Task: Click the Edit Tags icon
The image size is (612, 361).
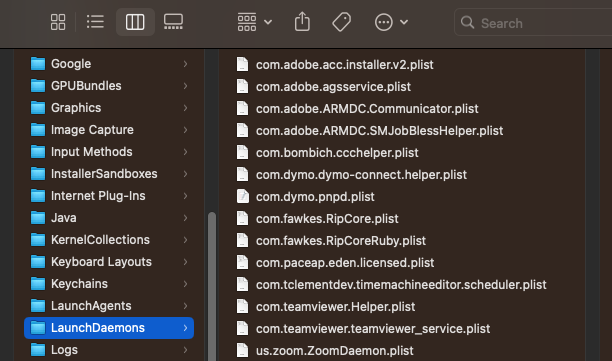Action: pos(342,22)
